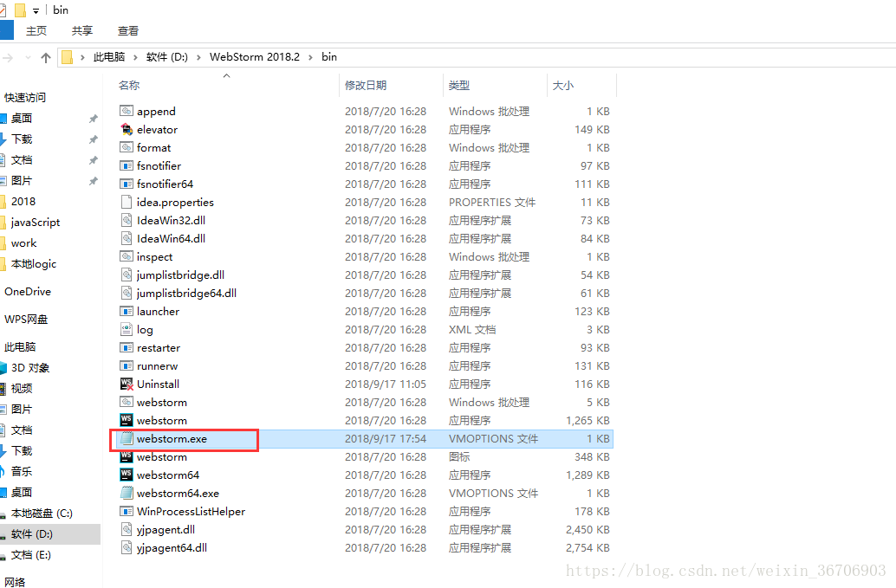Click the folder icon in the address bar
The image size is (896, 588).
67,57
